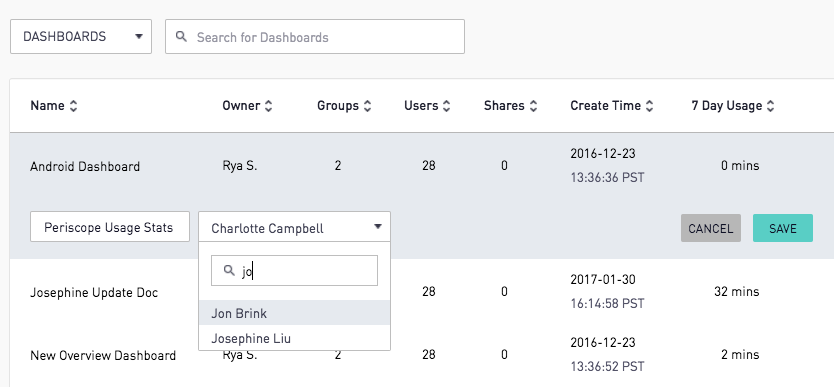Viewport: 834px width, 387px height.
Task: Open the DASHBOARDS type dropdown
Action: click(81, 37)
